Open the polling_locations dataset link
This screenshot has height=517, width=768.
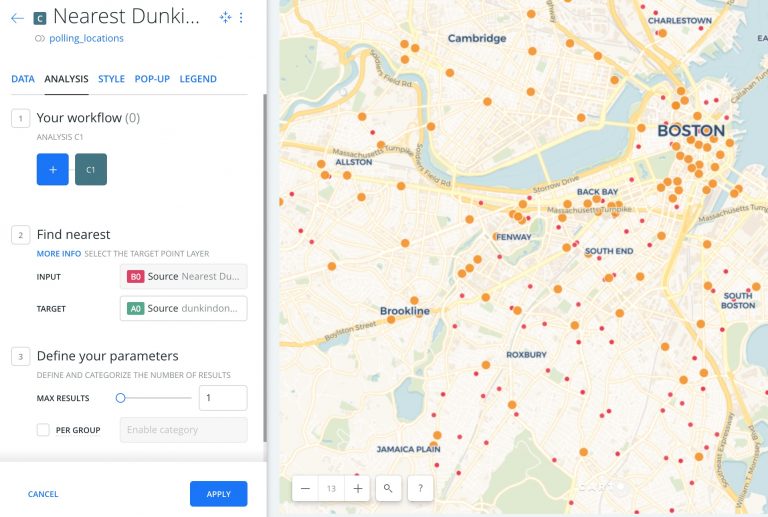[86, 38]
